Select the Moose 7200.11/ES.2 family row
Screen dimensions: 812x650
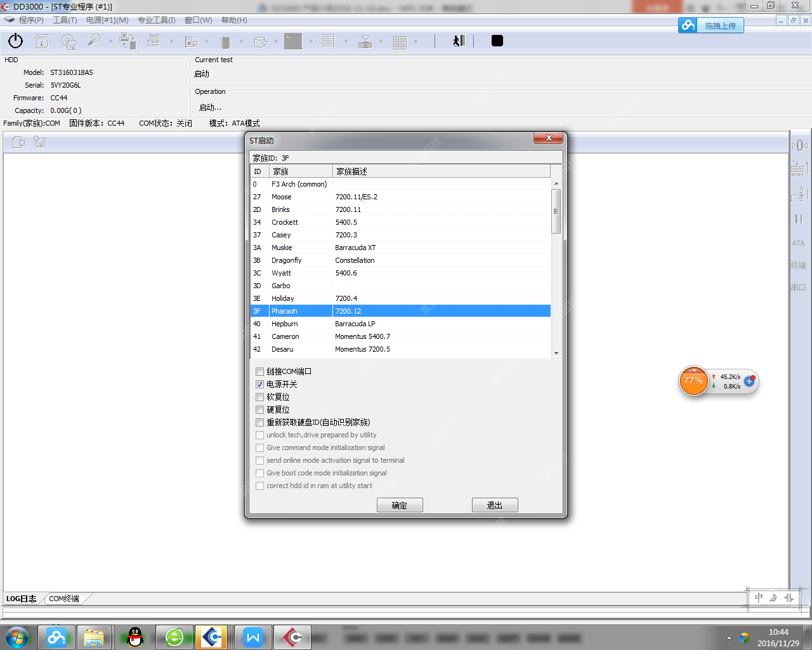pos(400,197)
